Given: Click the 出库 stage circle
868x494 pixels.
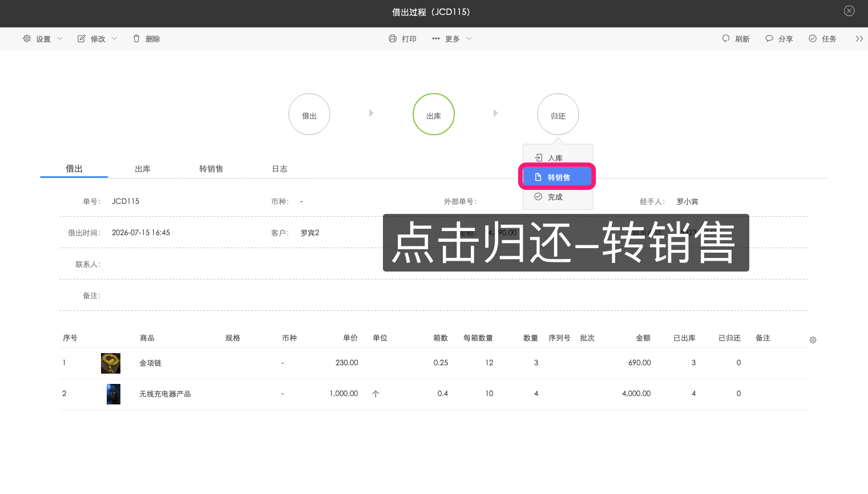Looking at the screenshot, I should tap(434, 114).
